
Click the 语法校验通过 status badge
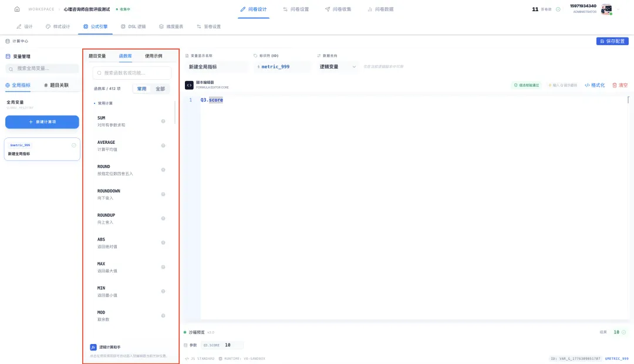pos(526,85)
